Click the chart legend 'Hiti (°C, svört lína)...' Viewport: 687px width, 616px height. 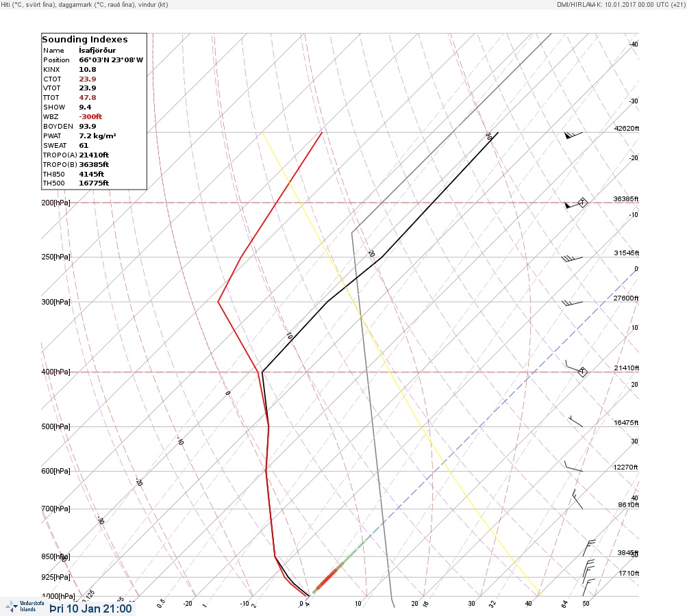84,4
